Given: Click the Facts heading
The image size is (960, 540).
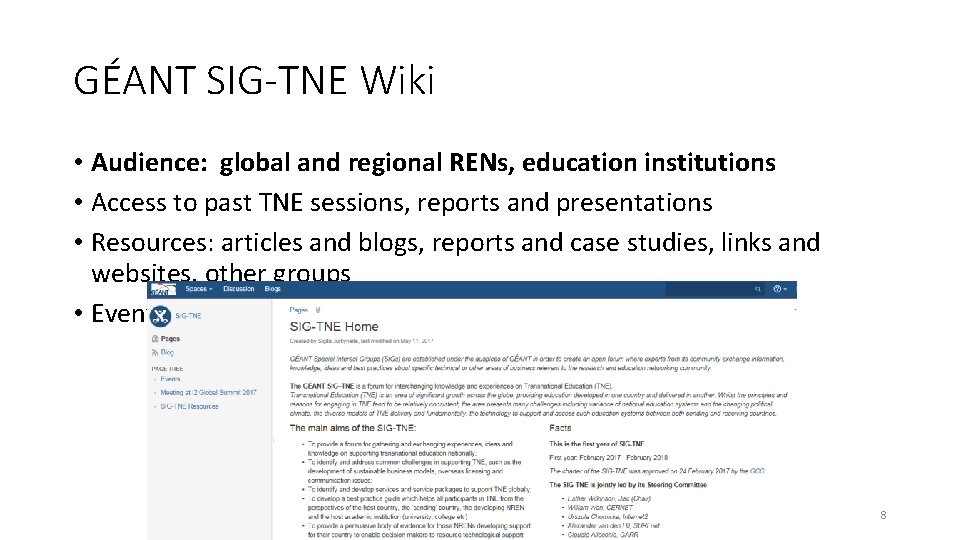Looking at the screenshot, I should [560, 428].
